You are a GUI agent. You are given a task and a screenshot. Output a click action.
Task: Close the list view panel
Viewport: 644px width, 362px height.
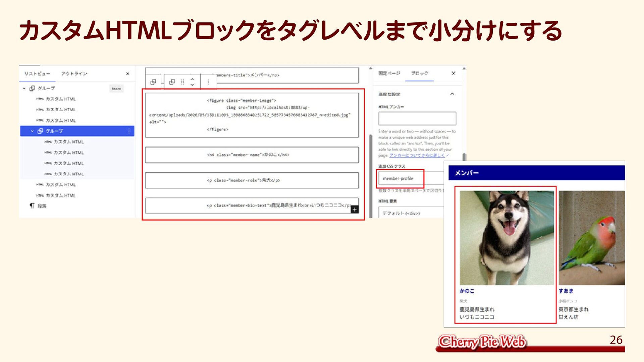(x=127, y=74)
